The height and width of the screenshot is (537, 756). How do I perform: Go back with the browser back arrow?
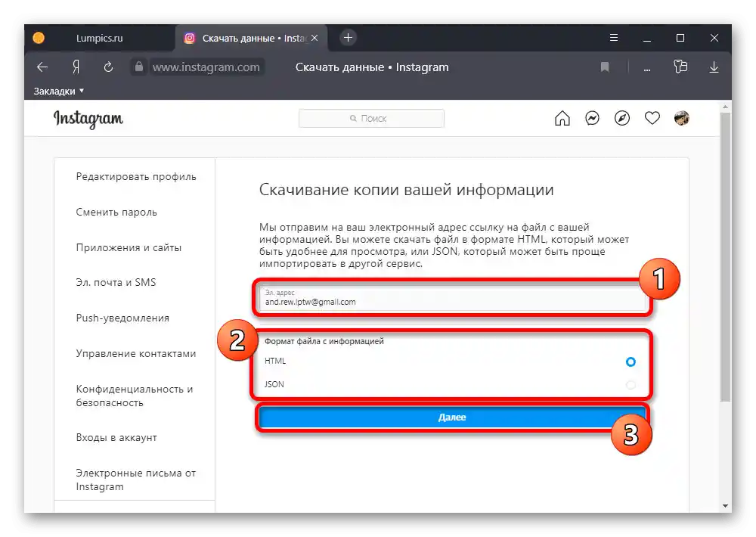[x=42, y=67]
